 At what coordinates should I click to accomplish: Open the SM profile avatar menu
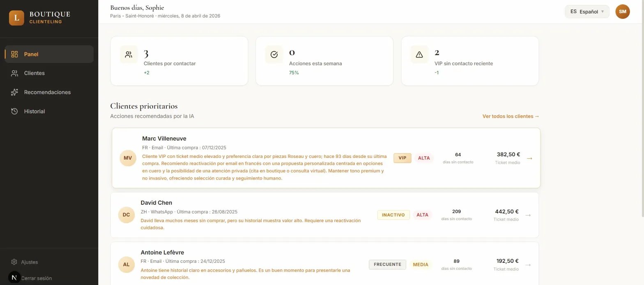click(622, 12)
